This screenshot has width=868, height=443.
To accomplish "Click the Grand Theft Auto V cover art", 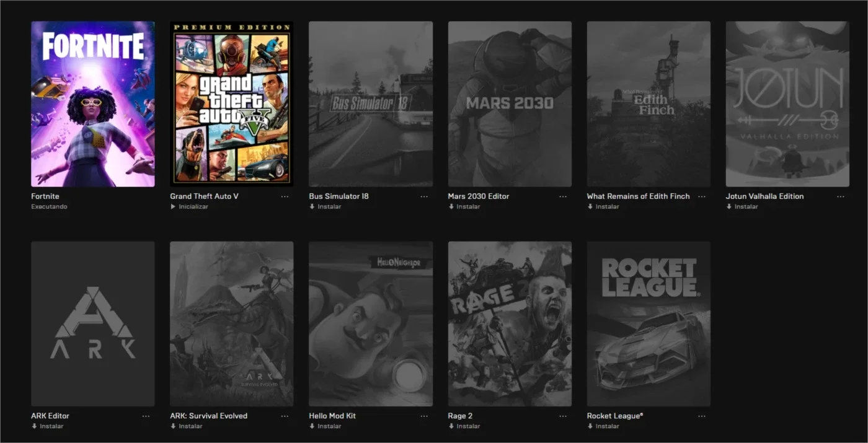I will [232, 104].
